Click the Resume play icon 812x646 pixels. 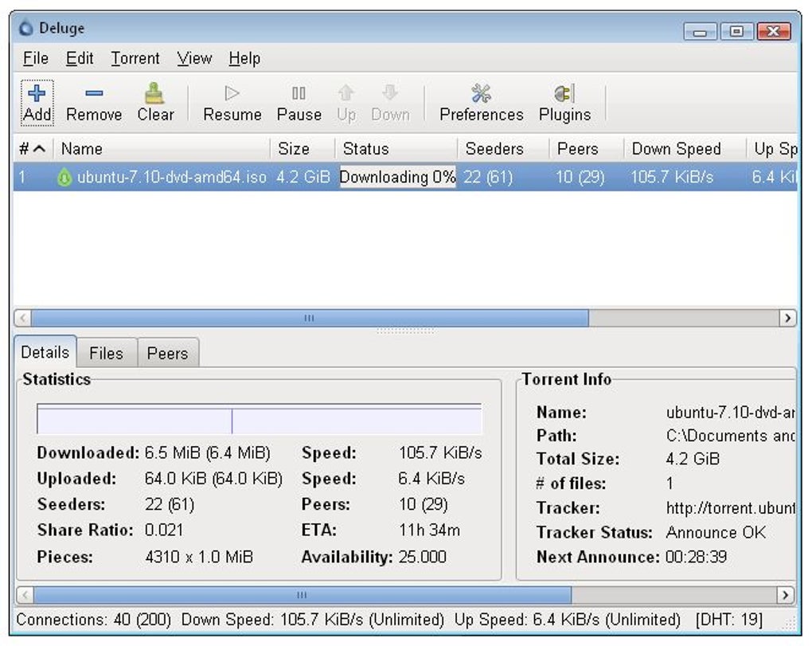(x=232, y=93)
